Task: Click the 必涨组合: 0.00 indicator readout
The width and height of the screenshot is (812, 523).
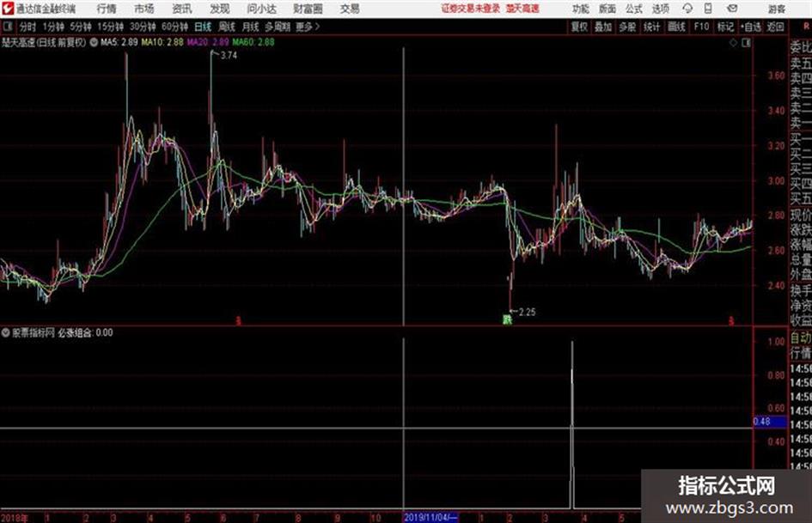Action: 85,332
